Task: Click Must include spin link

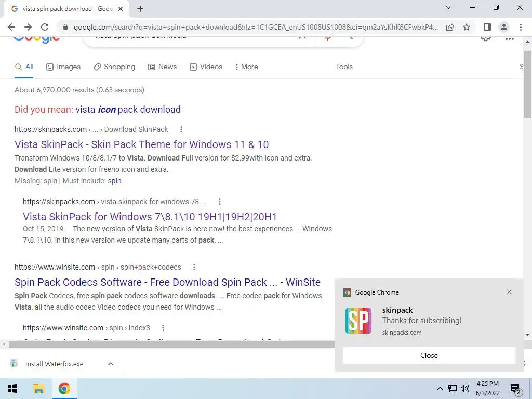Action: pos(114,181)
